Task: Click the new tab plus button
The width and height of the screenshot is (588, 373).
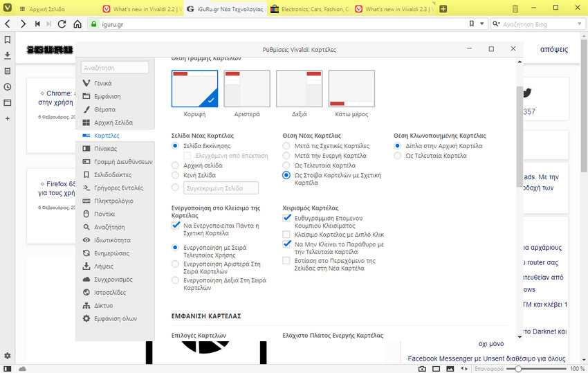Action: click(x=443, y=9)
